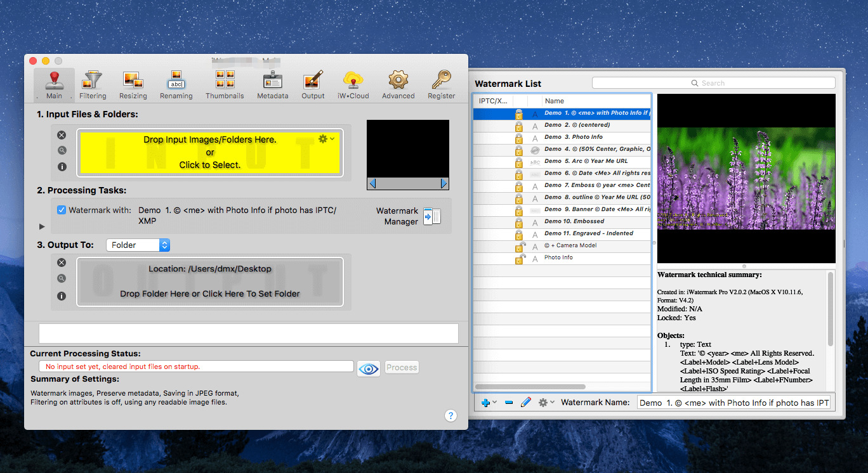Click the magnifier icon beside the input drop zone

click(x=62, y=151)
